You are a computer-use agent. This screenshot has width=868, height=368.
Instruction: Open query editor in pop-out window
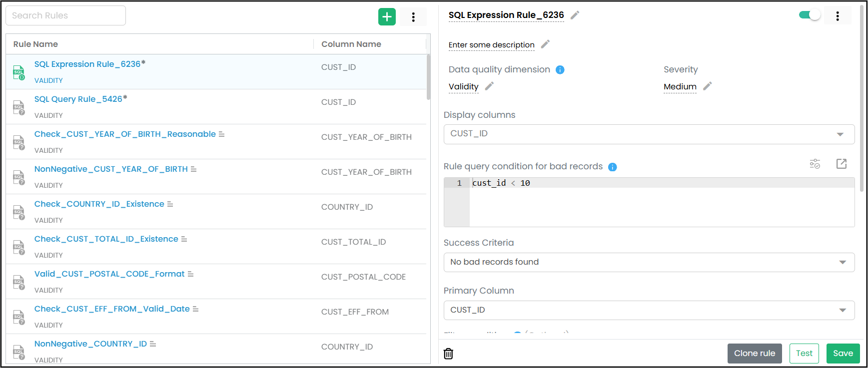click(x=842, y=164)
